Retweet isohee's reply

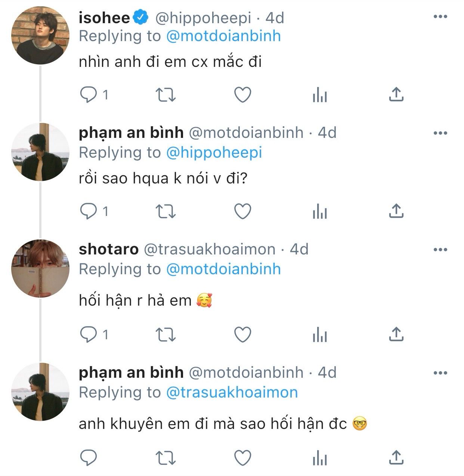[165, 95]
